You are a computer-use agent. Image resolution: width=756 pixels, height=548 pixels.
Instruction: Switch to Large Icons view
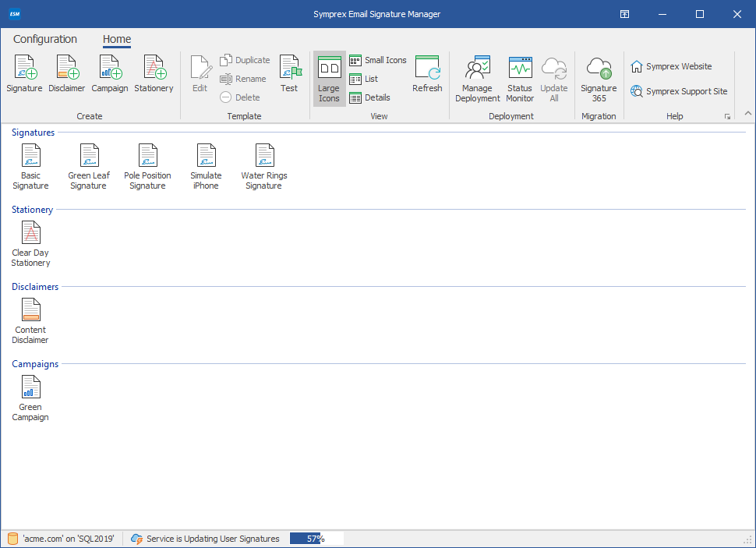330,79
